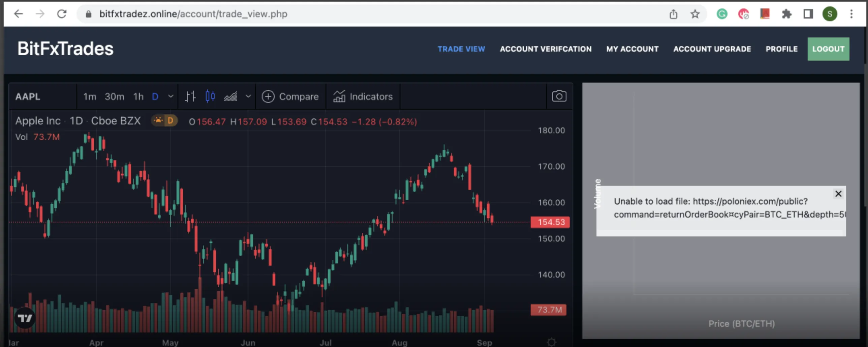Image resolution: width=868 pixels, height=347 pixels.
Task: Open the Indicators menu
Action: tap(363, 96)
